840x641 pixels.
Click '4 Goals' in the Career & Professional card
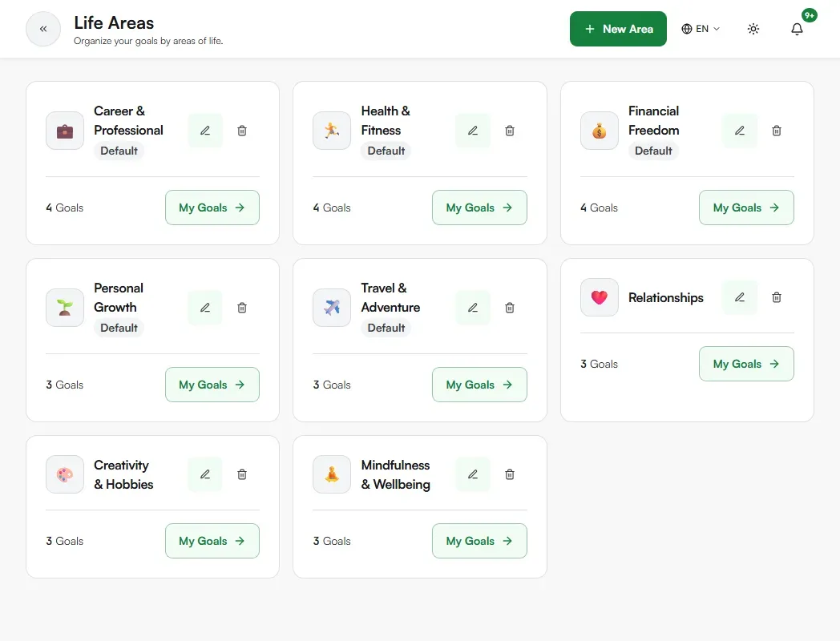[x=65, y=208]
